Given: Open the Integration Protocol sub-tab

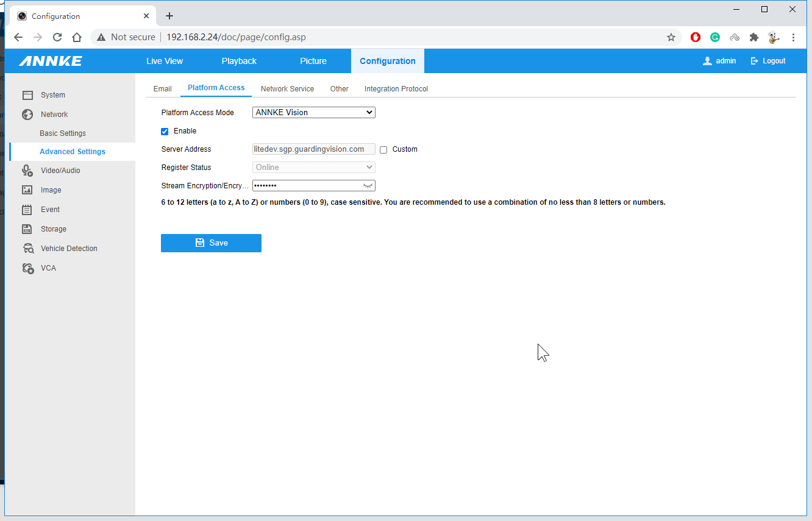Looking at the screenshot, I should (396, 89).
